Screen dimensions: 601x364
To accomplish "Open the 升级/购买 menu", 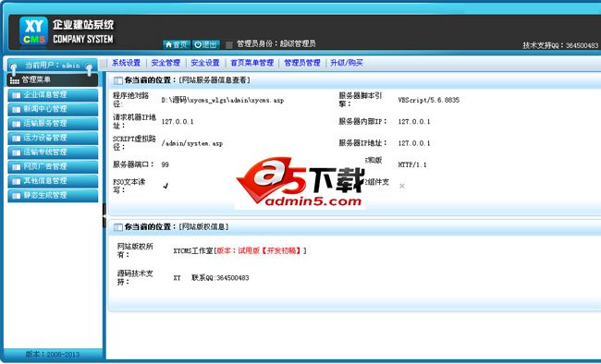I will pyautogui.click(x=347, y=63).
